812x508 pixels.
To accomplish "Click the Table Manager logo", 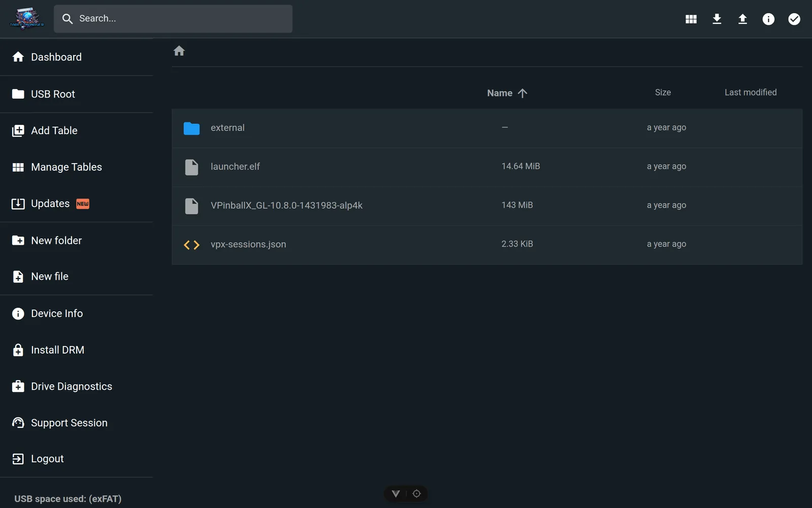I will [x=27, y=19].
